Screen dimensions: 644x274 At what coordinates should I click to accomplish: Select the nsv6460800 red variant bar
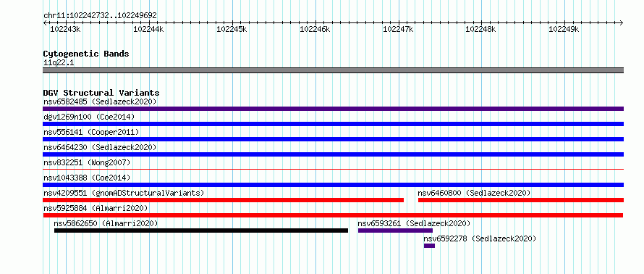tap(521, 200)
